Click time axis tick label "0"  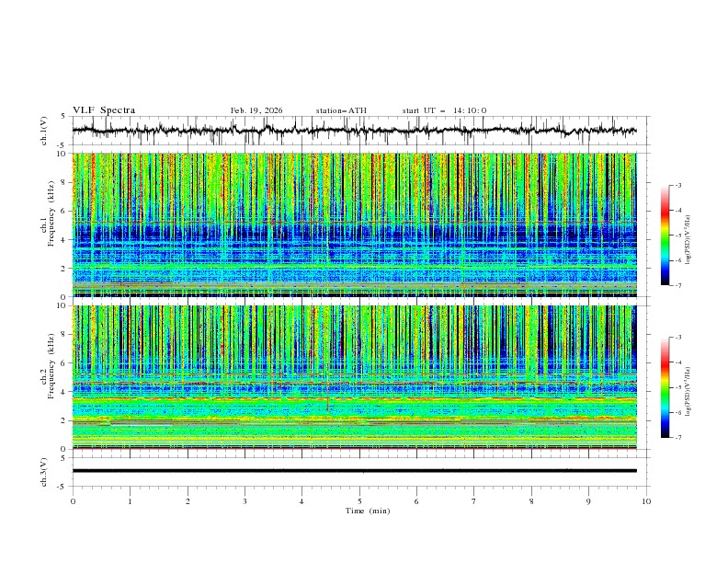click(73, 501)
